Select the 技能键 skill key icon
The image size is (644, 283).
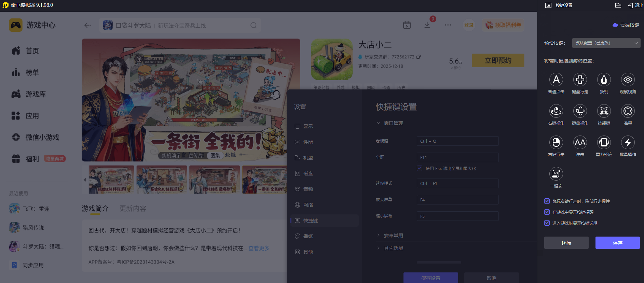pyautogui.click(x=604, y=111)
